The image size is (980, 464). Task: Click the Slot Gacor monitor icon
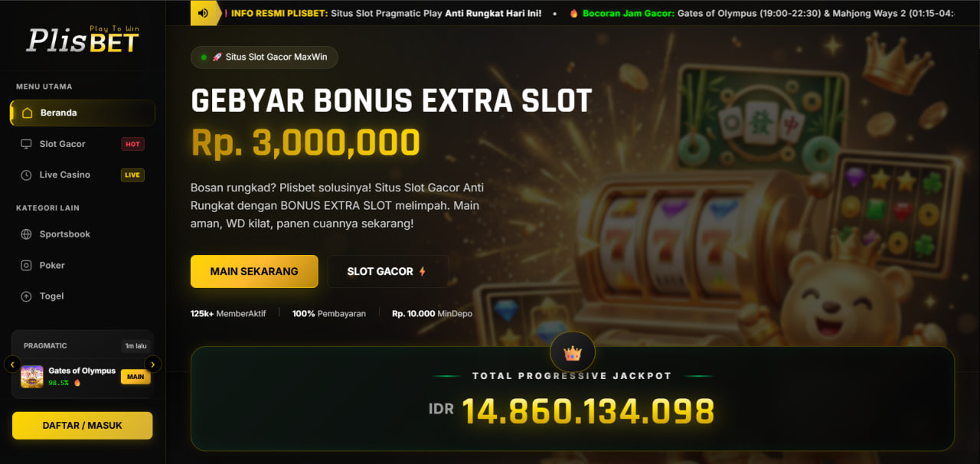[x=26, y=144]
